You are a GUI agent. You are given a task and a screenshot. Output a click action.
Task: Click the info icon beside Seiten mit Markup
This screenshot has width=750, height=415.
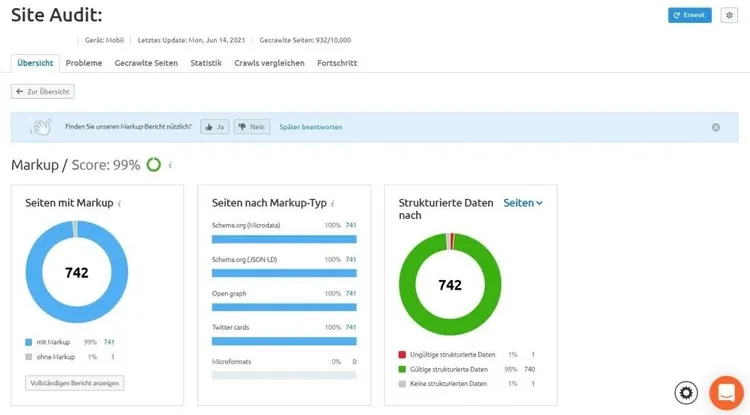(x=120, y=204)
